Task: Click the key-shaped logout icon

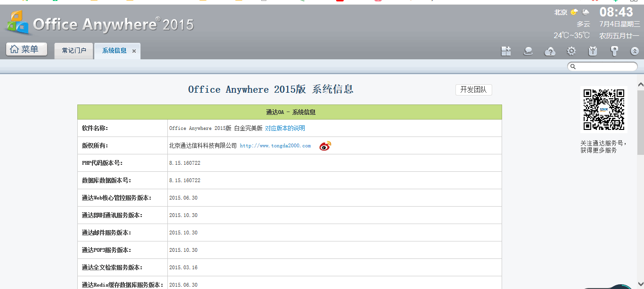Action: pyautogui.click(x=614, y=51)
